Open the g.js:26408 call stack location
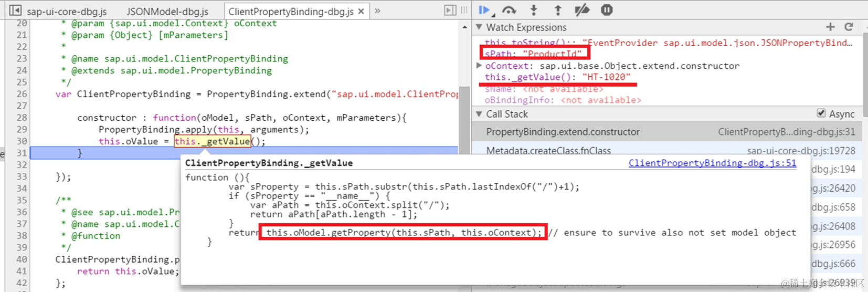 pyautogui.click(x=833, y=226)
